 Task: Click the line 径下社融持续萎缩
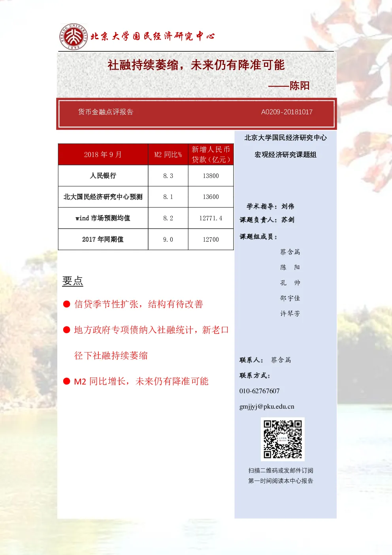tap(111, 355)
